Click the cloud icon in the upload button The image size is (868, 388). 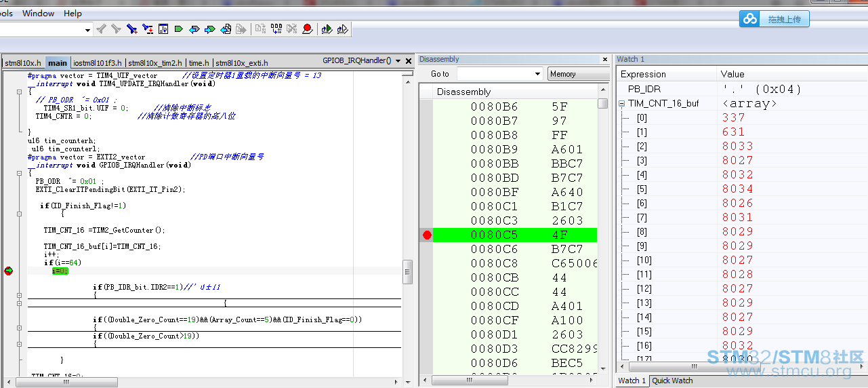tap(750, 19)
